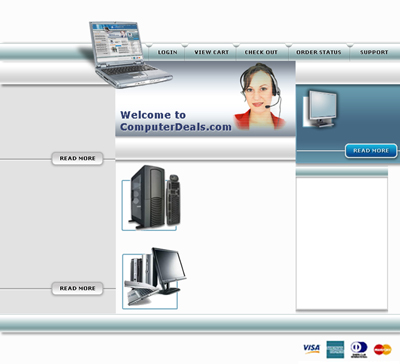Viewport: 400px width, 364px height.
Task: Click the SUPPORT navigation item
Action: click(374, 52)
